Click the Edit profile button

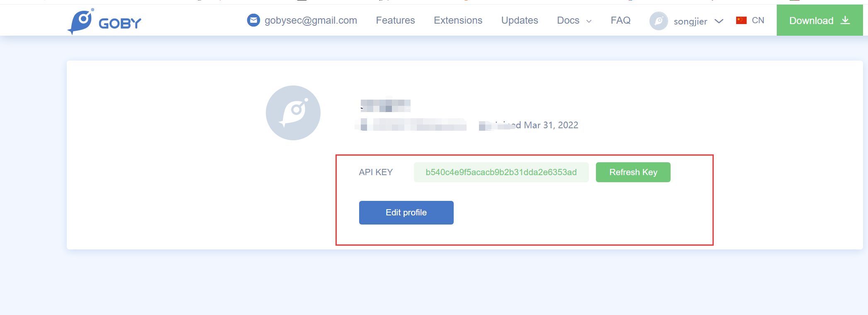[406, 212]
